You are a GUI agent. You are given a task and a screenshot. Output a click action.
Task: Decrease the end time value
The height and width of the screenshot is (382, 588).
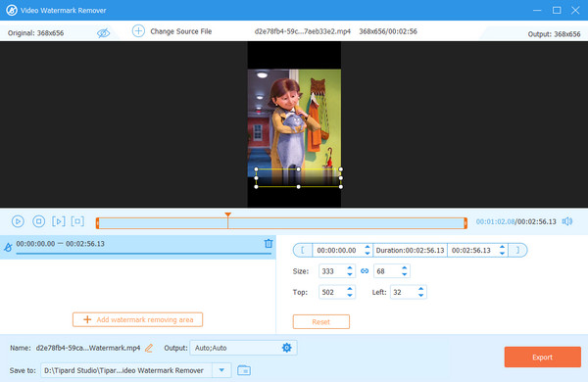click(502, 254)
